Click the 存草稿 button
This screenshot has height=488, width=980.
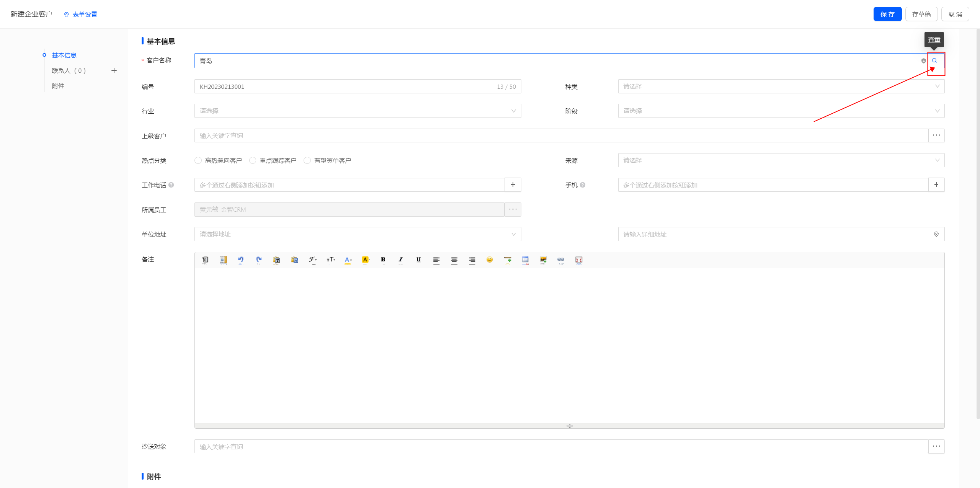pyautogui.click(x=921, y=14)
